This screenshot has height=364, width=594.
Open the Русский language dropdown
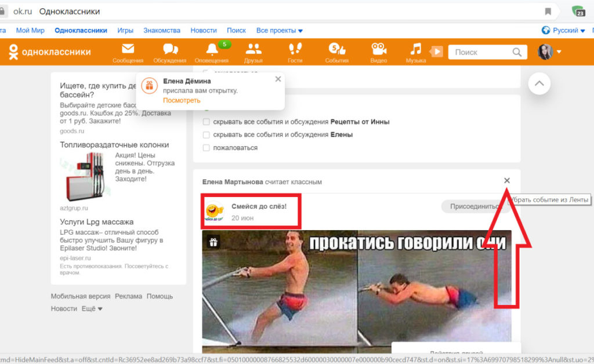(568, 30)
